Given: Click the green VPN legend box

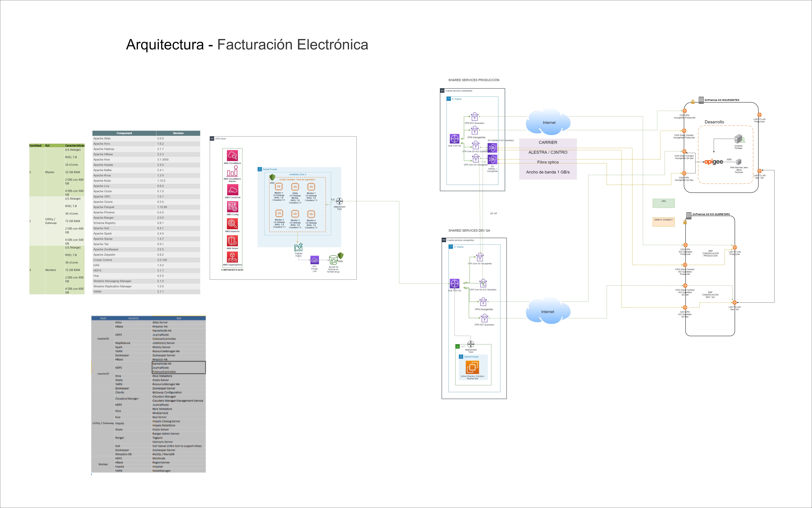Looking at the screenshot, I should pos(663,203).
